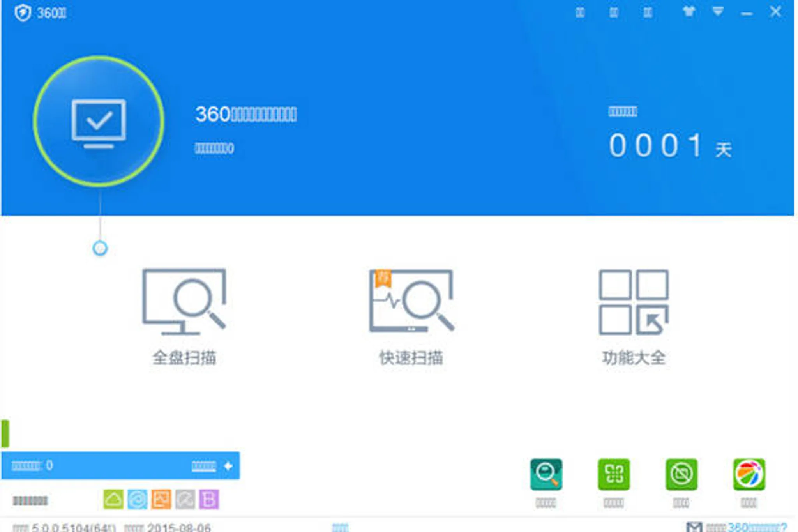Click the orange recommended badge on quick scan
This screenshot has width=798, height=532.
point(383,278)
